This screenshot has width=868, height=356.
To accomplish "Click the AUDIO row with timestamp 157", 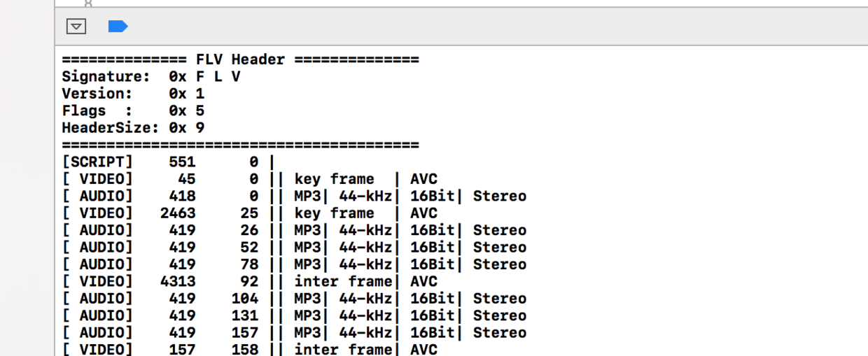I will click(294, 333).
